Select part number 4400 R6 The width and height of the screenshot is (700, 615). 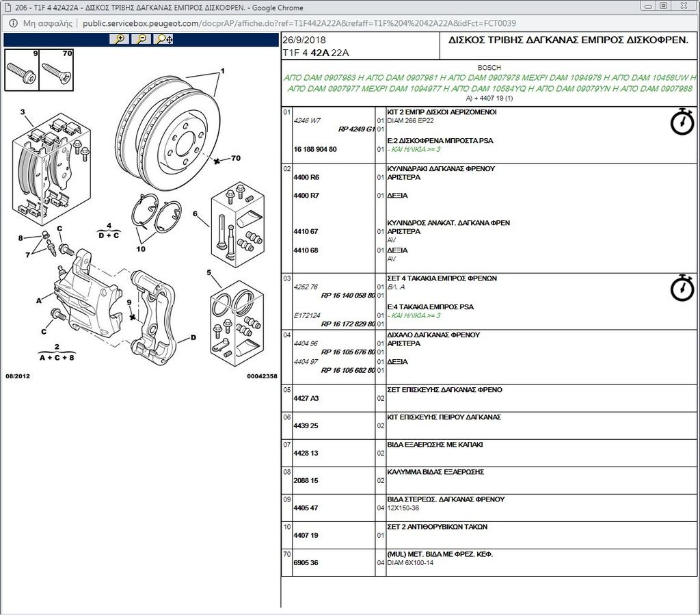point(306,177)
